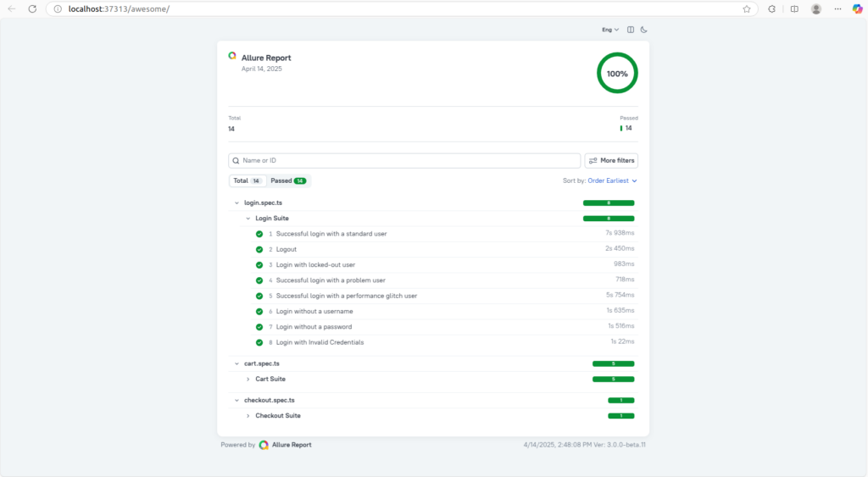
Task: Open the Copilot icon in browser toolbar
Action: (x=859, y=9)
